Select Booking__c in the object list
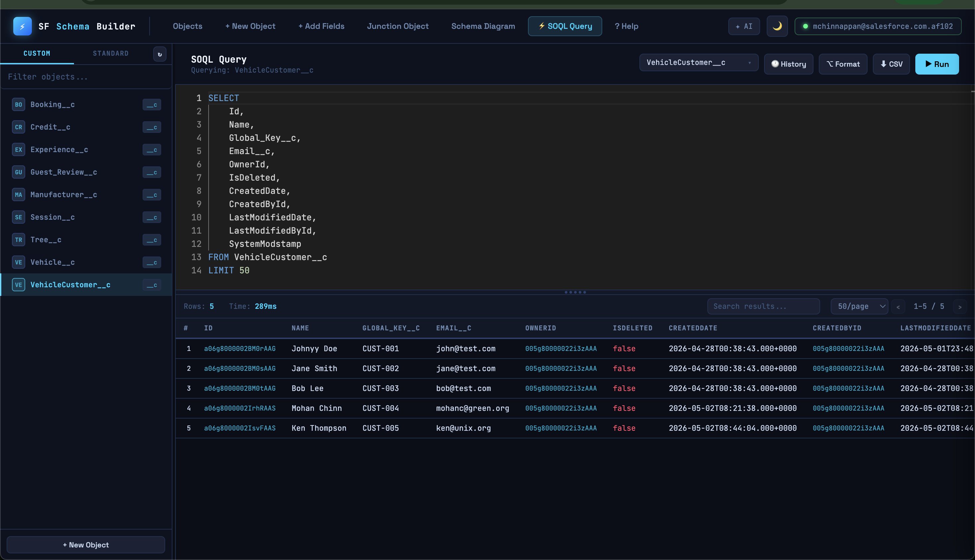The image size is (975, 560). point(86,105)
